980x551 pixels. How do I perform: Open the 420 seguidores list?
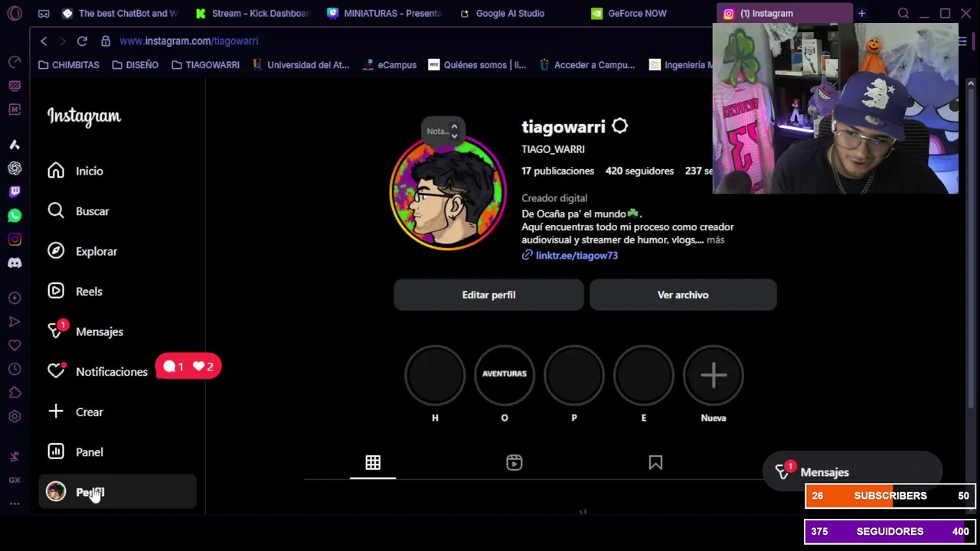point(639,171)
